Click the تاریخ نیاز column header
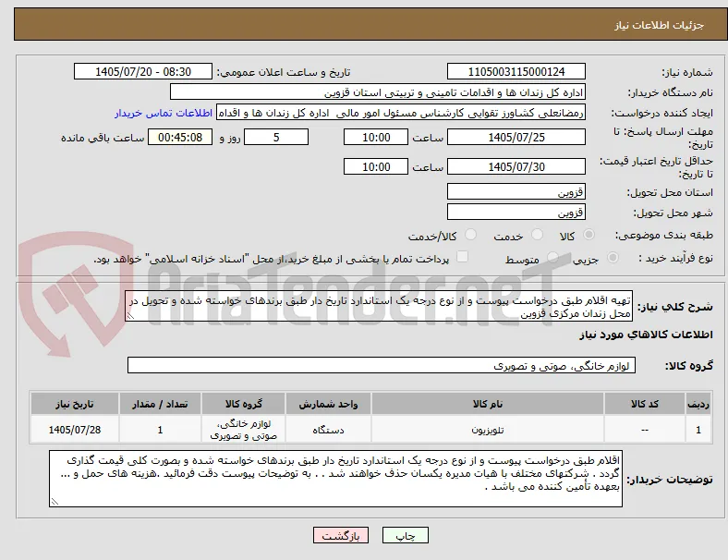Image resolution: width=728 pixels, height=560 pixels. click(75, 404)
